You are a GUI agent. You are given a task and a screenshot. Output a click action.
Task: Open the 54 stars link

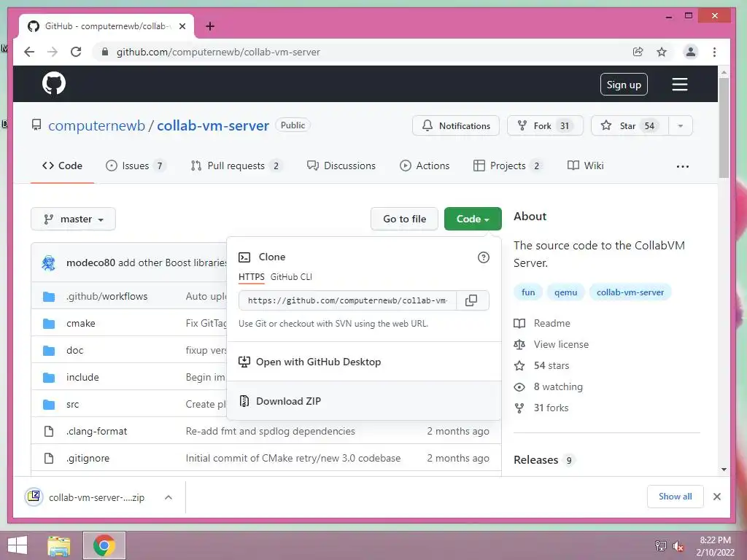(542, 366)
